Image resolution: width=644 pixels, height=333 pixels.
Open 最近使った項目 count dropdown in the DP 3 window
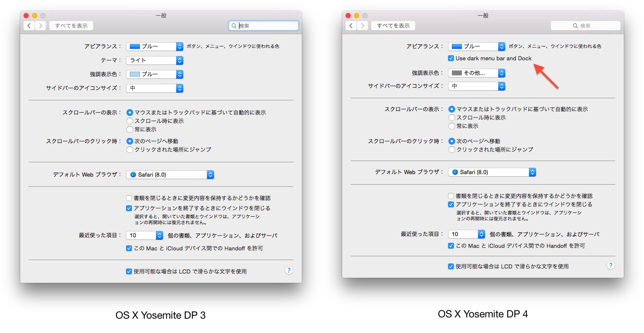145,235
